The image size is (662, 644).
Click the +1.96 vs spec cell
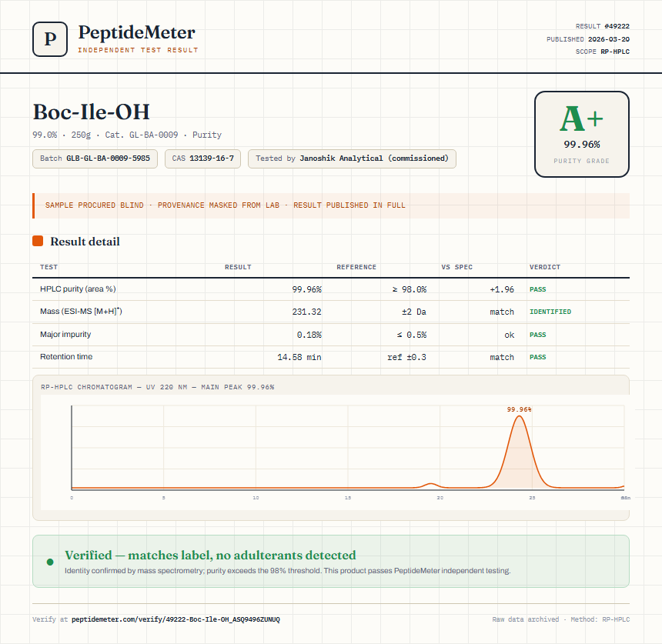pos(502,289)
